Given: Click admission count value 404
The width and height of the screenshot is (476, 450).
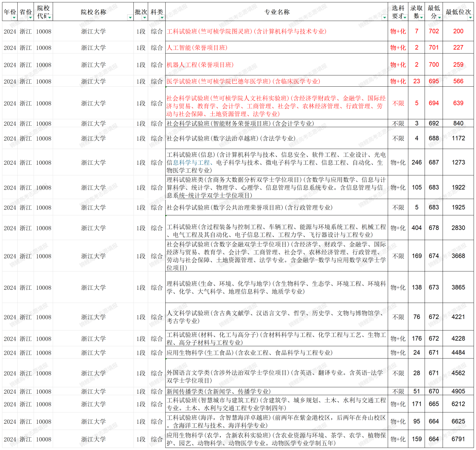Looking at the screenshot, I should 417,228.
